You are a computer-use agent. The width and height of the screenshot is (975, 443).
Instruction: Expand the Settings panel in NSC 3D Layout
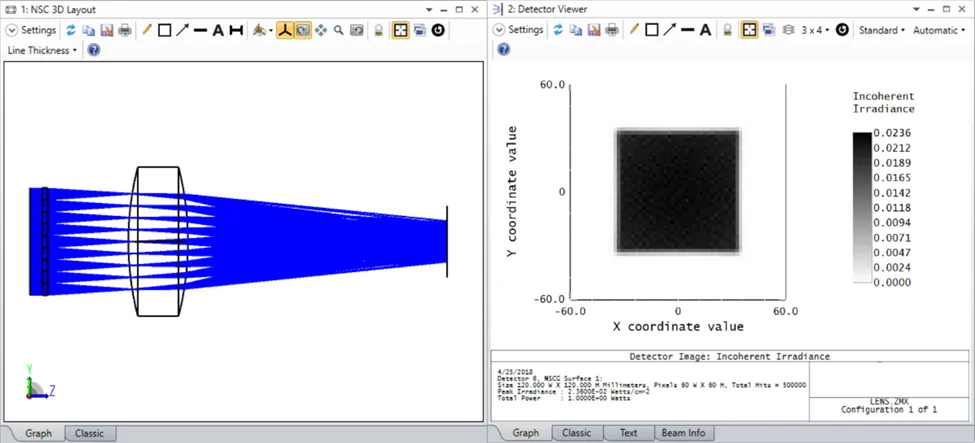(x=32, y=30)
